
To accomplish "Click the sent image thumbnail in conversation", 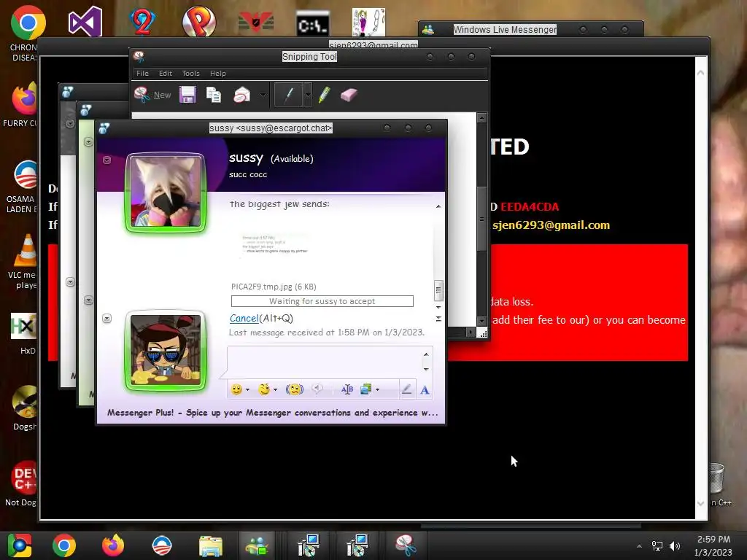I will tap(275, 244).
